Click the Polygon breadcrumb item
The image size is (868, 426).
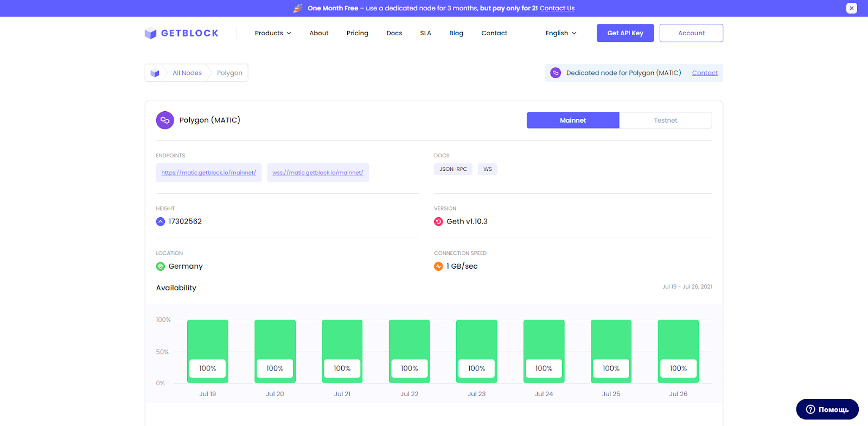[229, 73]
